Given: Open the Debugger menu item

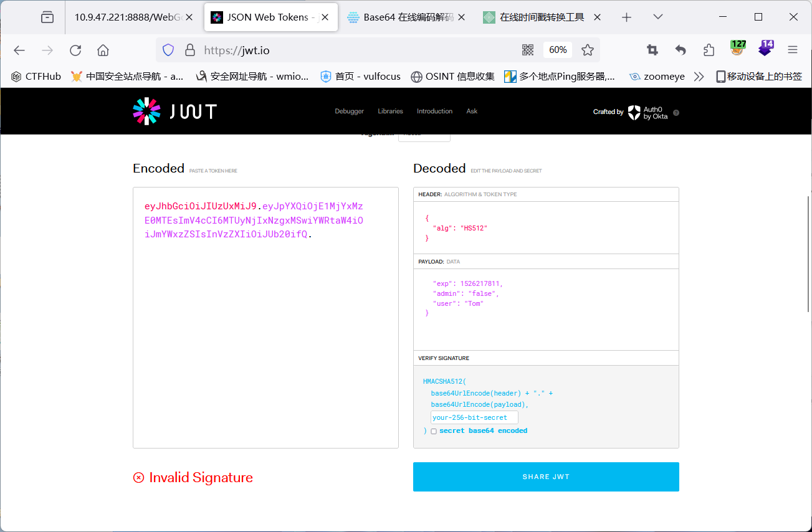Looking at the screenshot, I should click(x=349, y=112).
